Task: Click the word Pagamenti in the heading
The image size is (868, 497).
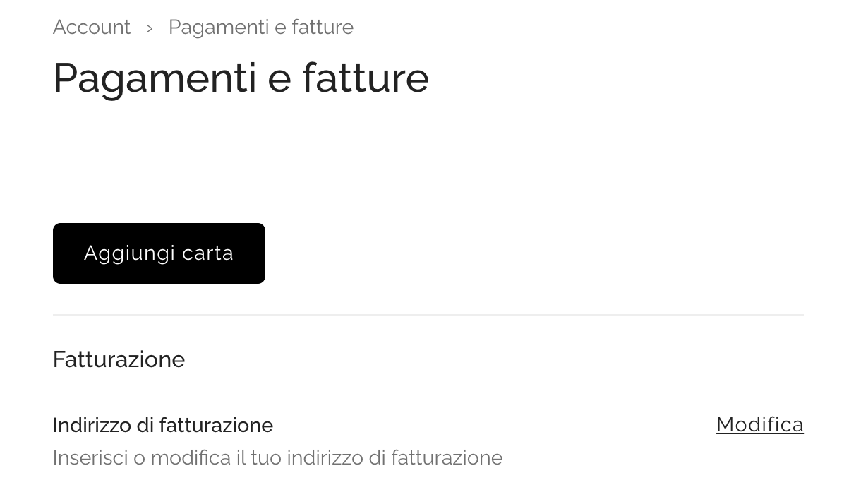Action: [155, 77]
